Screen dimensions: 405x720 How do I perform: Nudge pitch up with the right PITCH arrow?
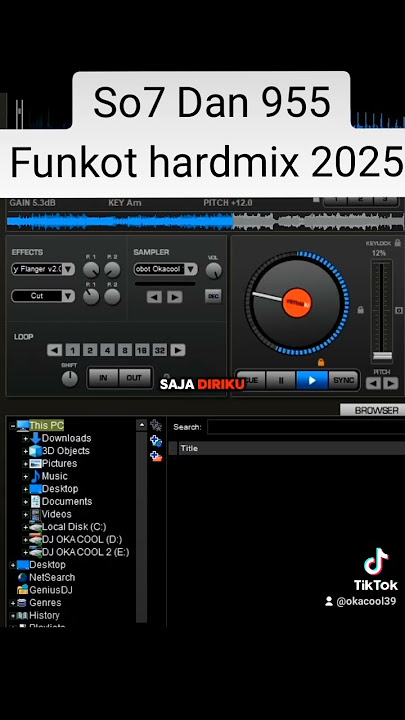point(391,383)
